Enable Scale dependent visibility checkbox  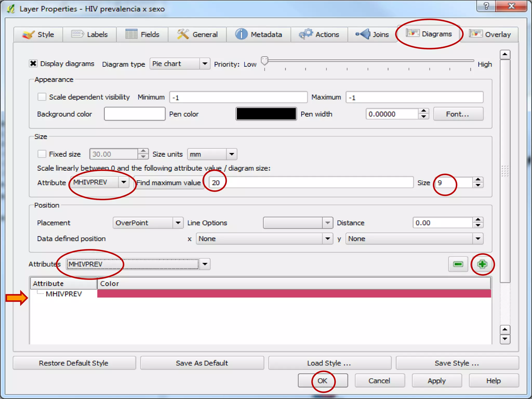(42, 97)
